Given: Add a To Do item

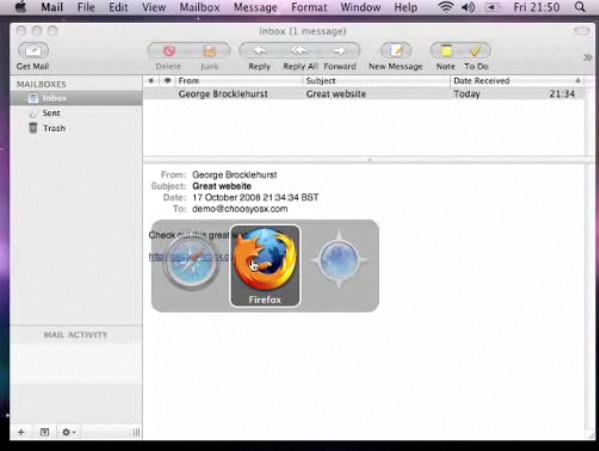Looking at the screenshot, I should click(476, 50).
